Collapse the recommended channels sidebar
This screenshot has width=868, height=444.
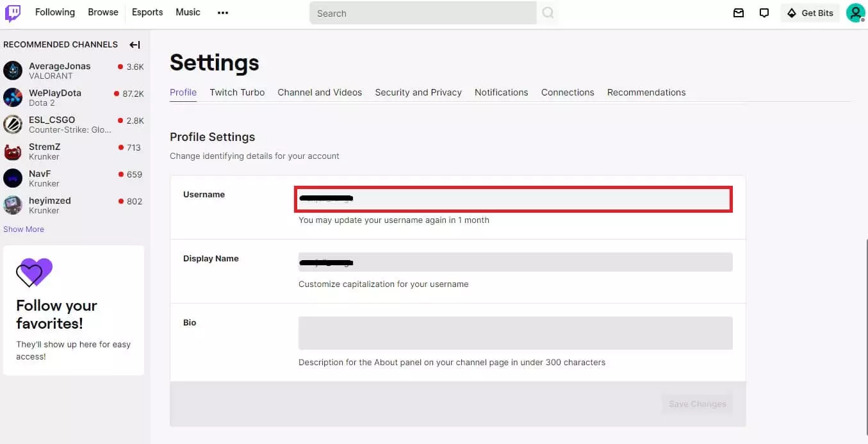pos(135,45)
